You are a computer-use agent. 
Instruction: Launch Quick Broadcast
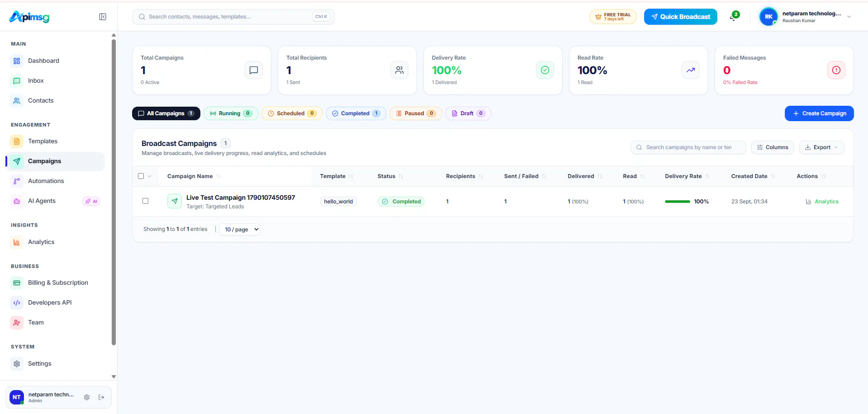click(x=681, y=17)
